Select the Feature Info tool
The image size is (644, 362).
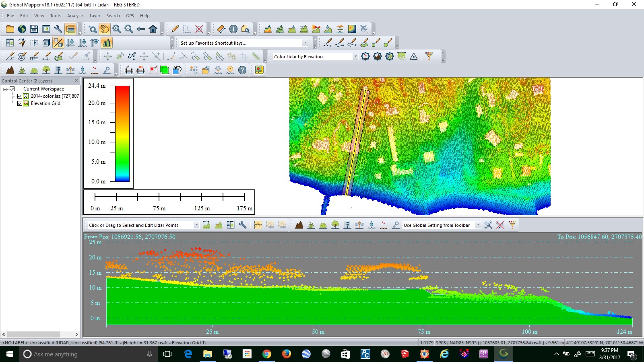pos(233,29)
